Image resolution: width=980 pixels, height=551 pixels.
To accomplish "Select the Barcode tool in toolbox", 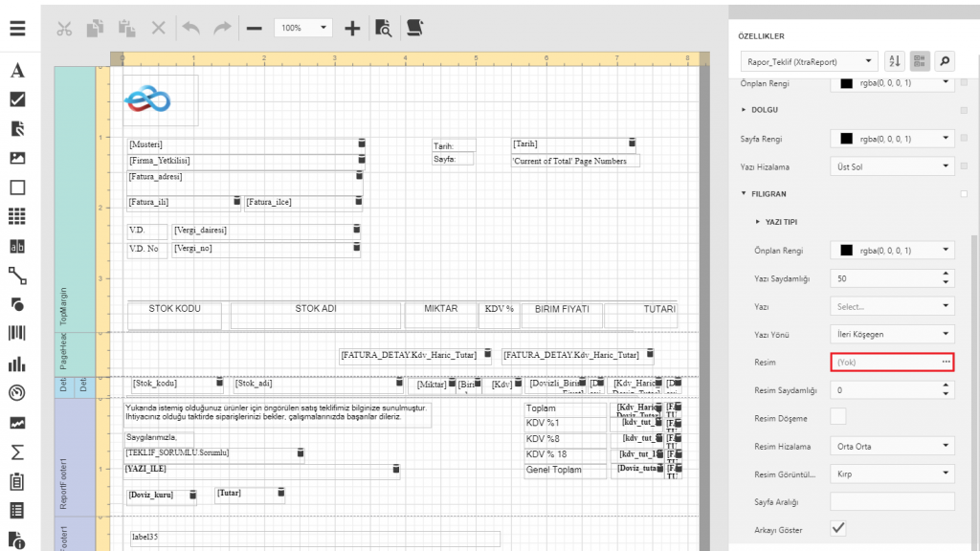I will point(17,334).
